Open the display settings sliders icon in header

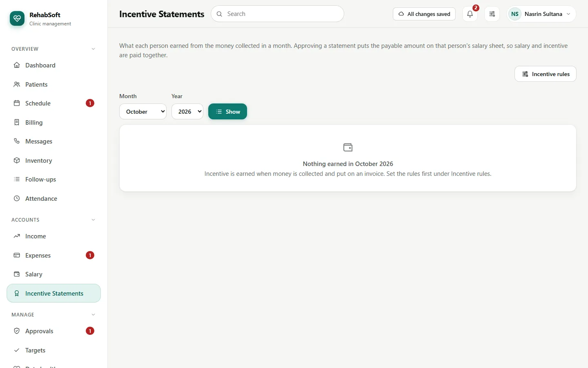pos(492,14)
